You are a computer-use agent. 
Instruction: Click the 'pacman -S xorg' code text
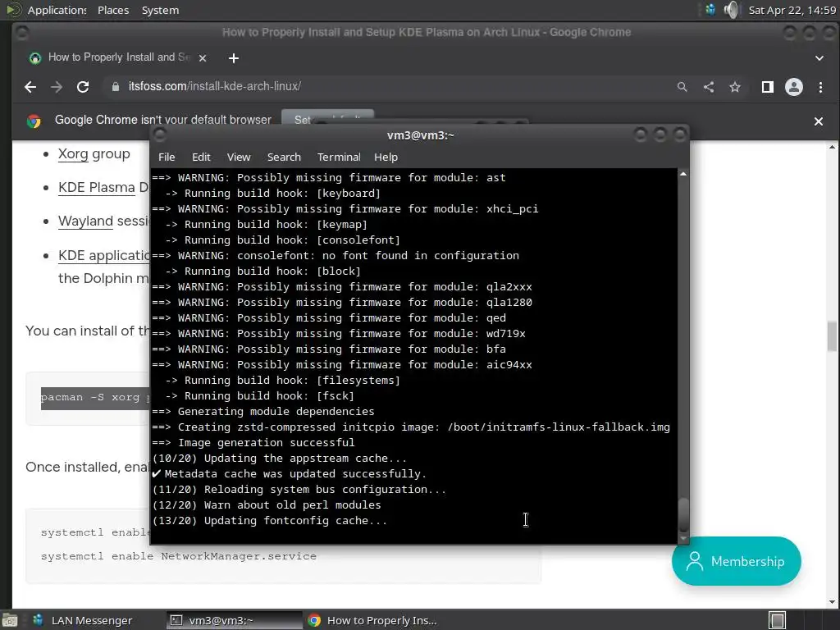(x=95, y=398)
